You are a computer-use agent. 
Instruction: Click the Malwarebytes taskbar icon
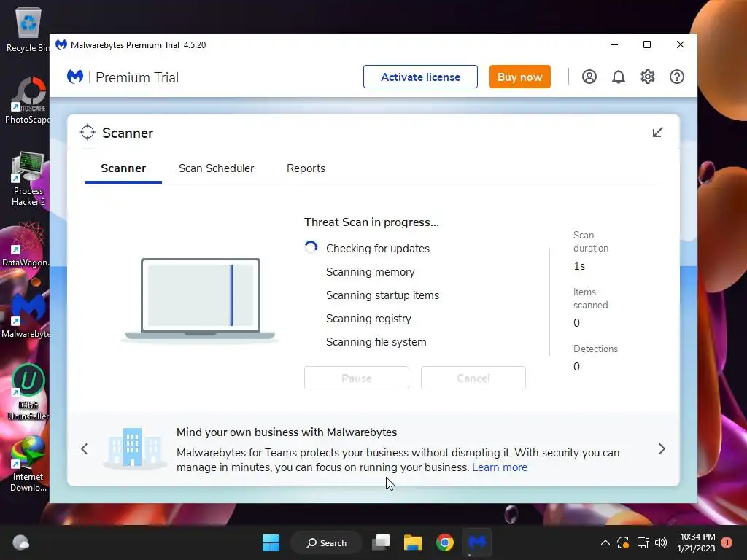coord(477,542)
